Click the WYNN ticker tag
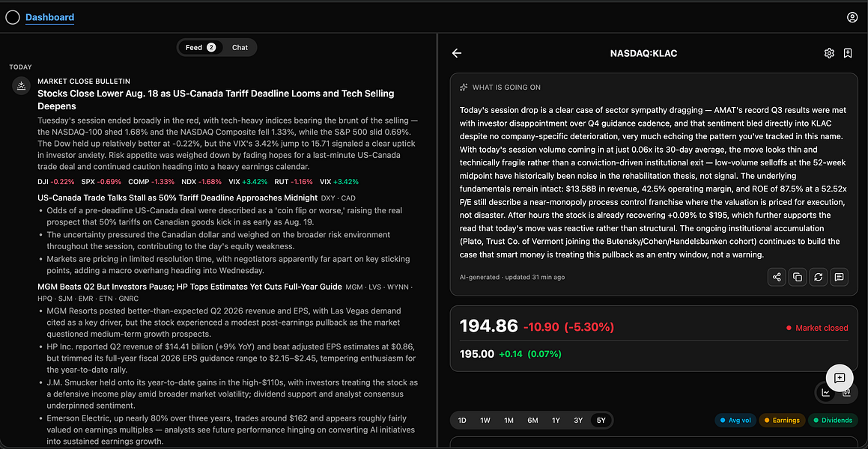This screenshot has width=868, height=449. pyautogui.click(x=398, y=287)
